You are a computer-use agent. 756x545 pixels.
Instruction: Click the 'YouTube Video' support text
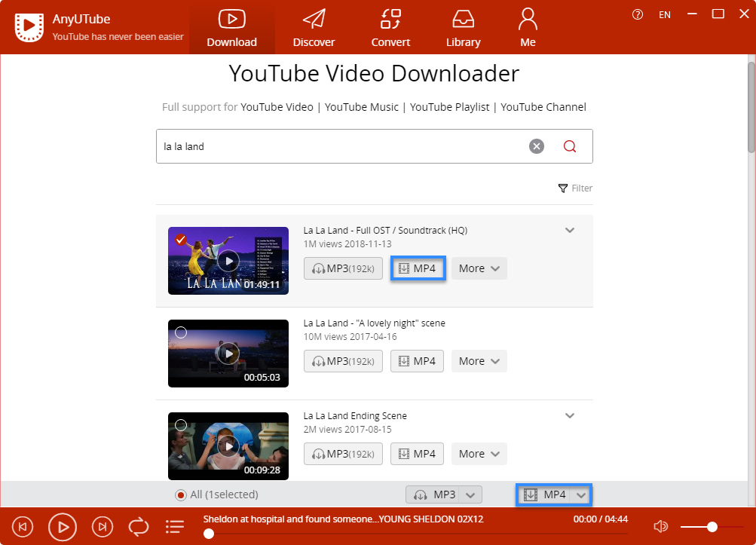[x=277, y=107]
